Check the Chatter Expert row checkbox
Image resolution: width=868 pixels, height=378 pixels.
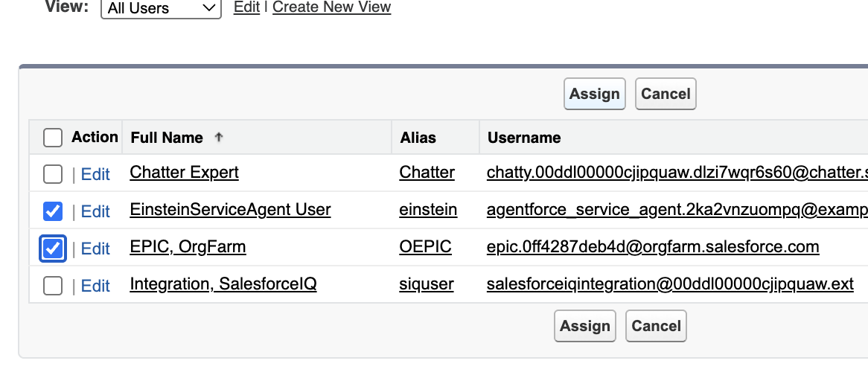point(53,174)
